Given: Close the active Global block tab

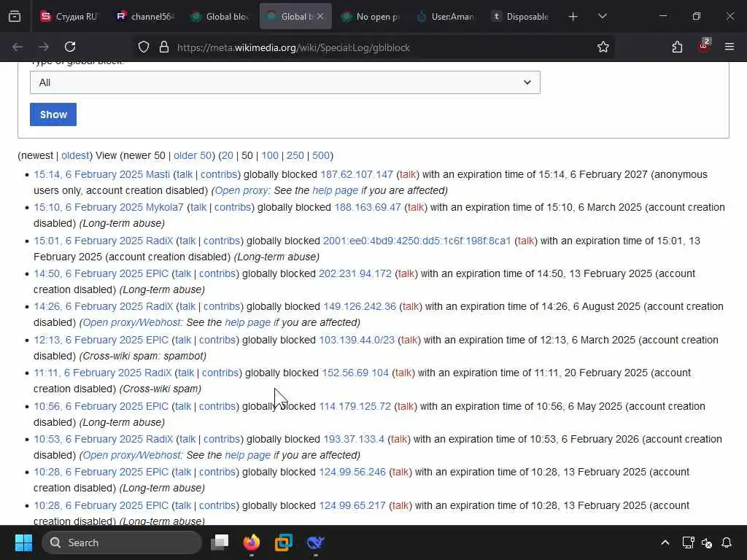Looking at the screenshot, I should pos(320,16).
